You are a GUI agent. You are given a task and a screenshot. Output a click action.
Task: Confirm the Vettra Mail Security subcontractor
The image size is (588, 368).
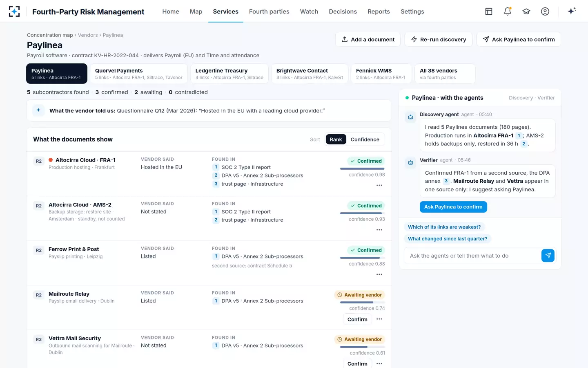pyautogui.click(x=357, y=364)
